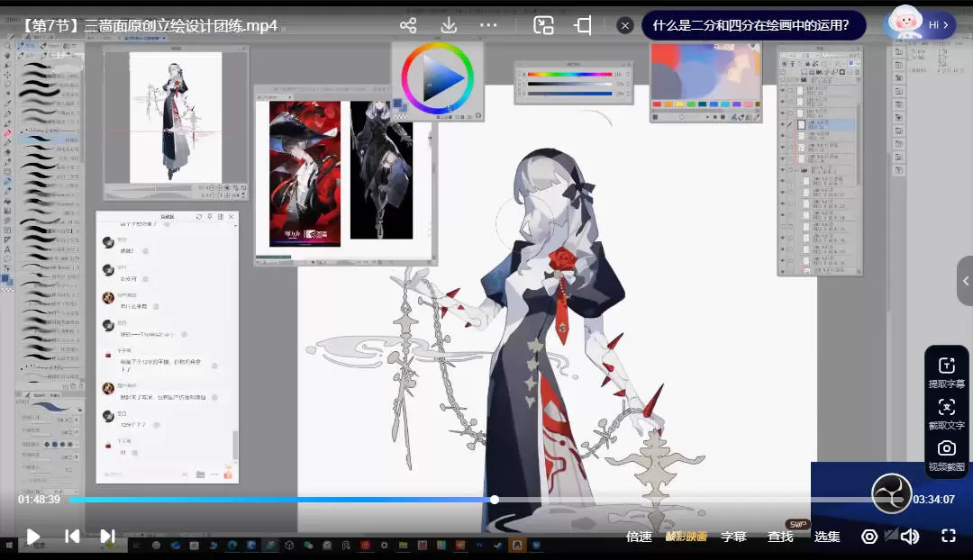The height and width of the screenshot is (560, 973).
Task: Enable picture-in-picture mini window mode
Action: pos(543,25)
